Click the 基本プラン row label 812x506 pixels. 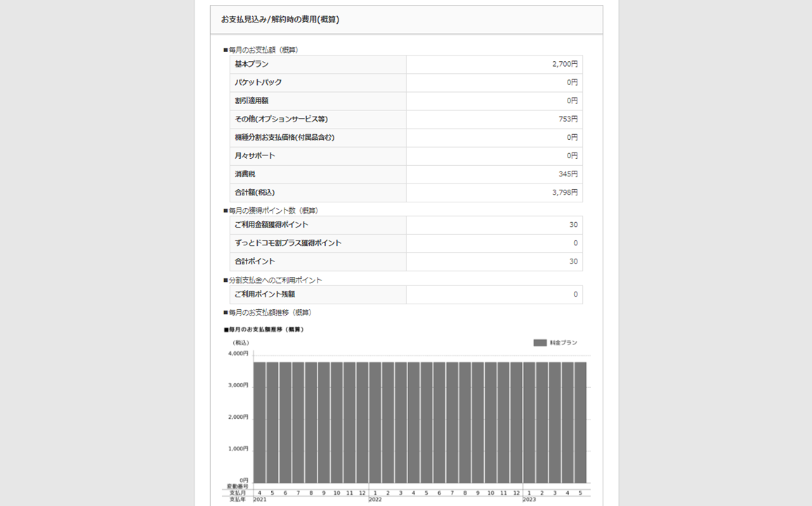tap(251, 64)
